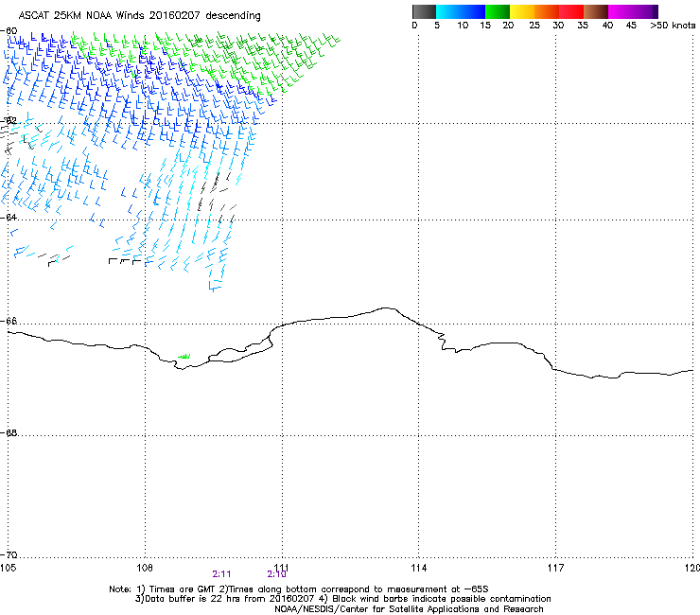The height and width of the screenshot is (615, 700).
Task: Click the ASCAT 25KM NOAA Winds title
Action: 139,16
